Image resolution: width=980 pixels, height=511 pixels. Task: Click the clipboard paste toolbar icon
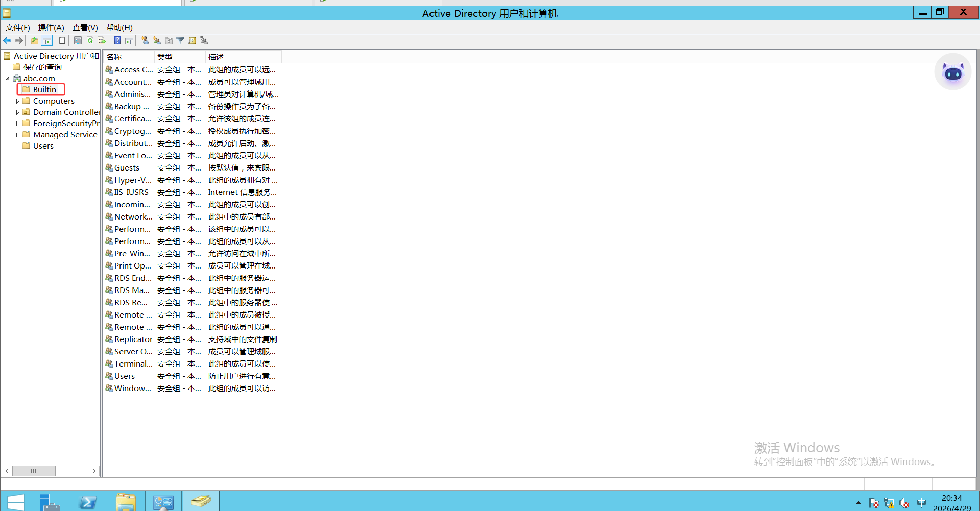pyautogui.click(x=62, y=41)
